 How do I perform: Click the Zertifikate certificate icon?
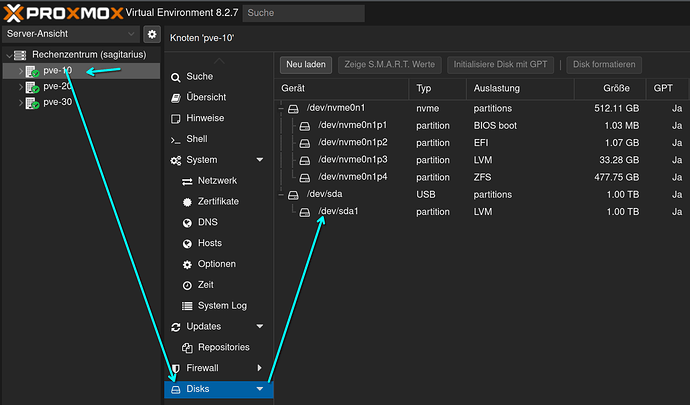pos(187,202)
